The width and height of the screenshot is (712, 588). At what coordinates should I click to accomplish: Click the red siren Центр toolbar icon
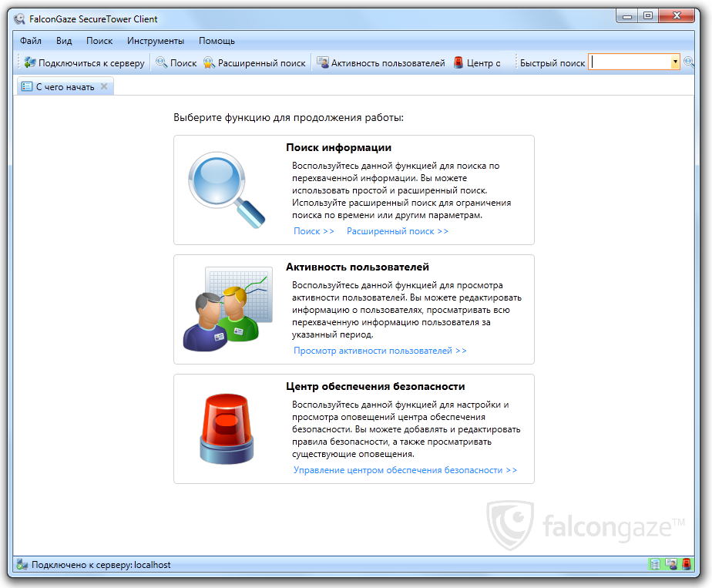pos(458,62)
